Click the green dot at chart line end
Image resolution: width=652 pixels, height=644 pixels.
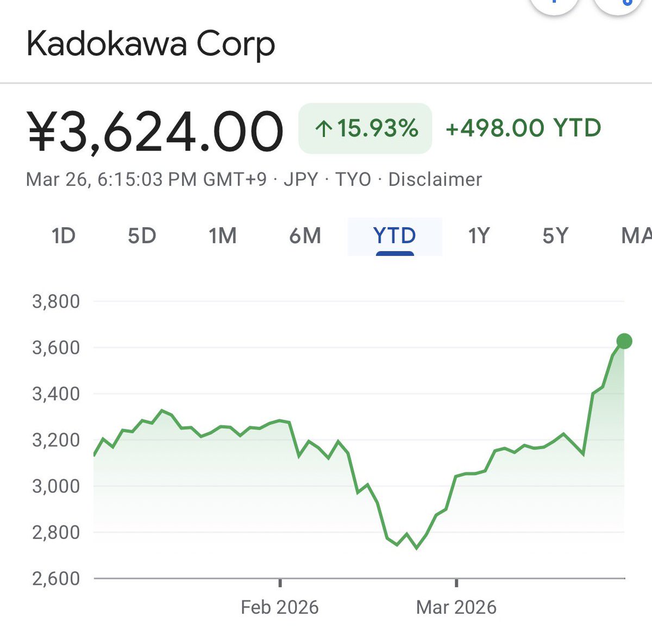pos(624,341)
